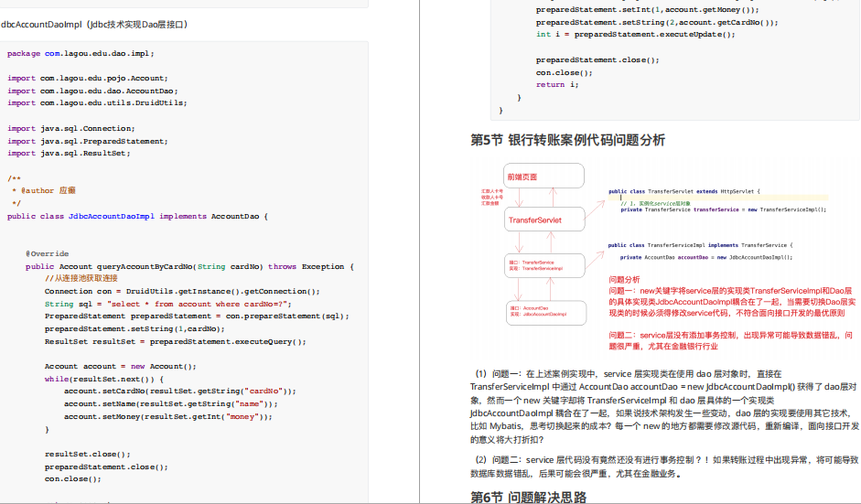Click the 'account.setCardNo' line

click(x=180, y=391)
